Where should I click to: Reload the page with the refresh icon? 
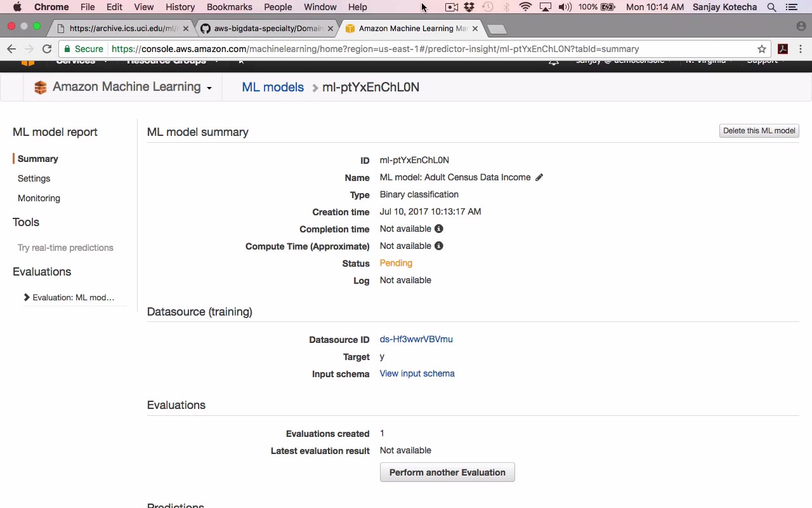click(x=47, y=49)
